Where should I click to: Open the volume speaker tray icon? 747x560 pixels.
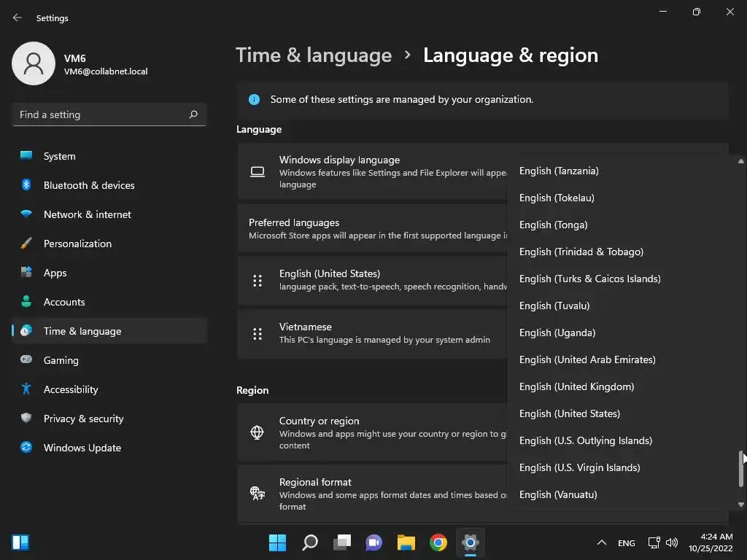pyautogui.click(x=672, y=542)
